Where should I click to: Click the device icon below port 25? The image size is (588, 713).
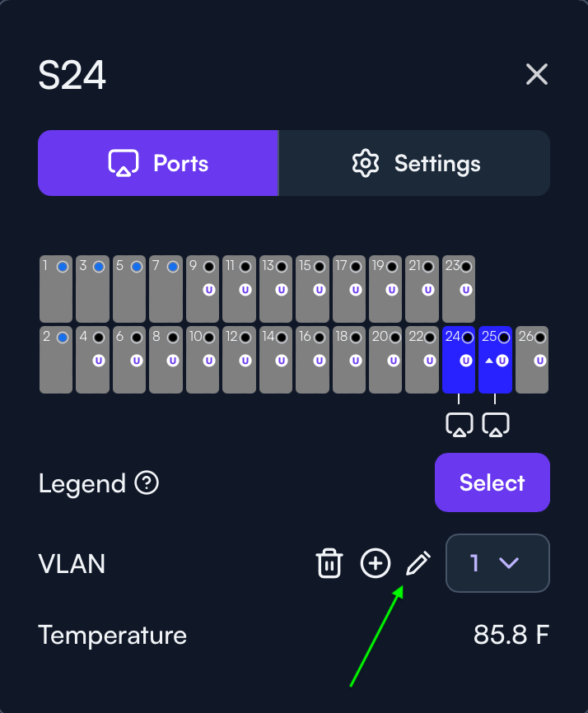click(495, 425)
